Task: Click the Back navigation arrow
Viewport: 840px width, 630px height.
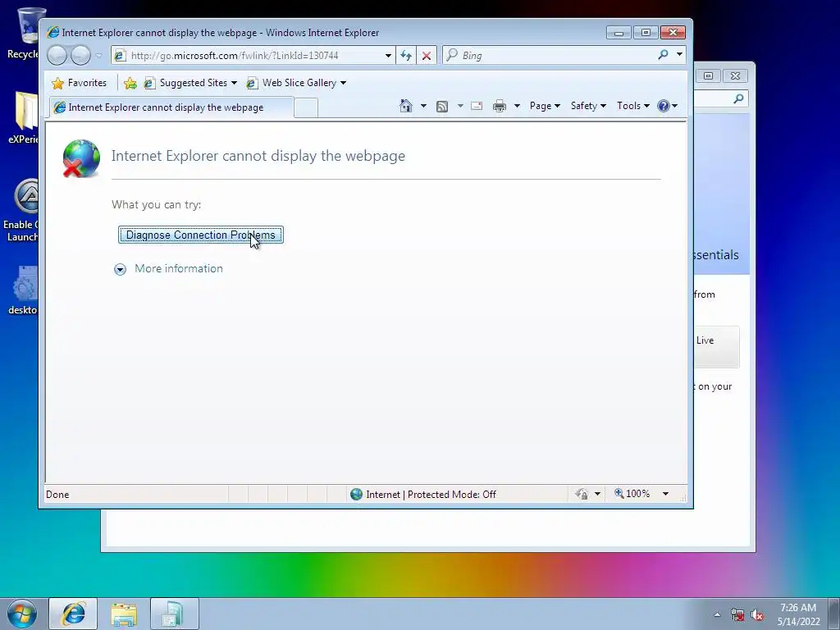Action: 57,55
